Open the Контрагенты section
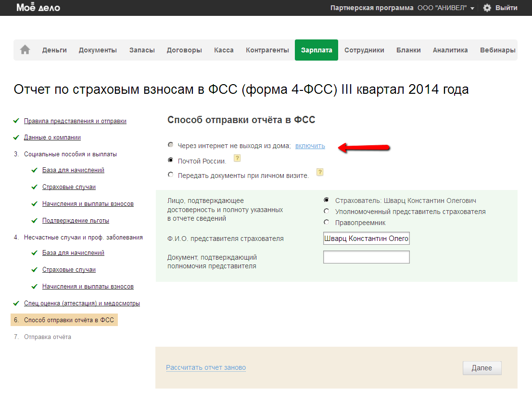This screenshot has width=532, height=415. click(x=267, y=50)
